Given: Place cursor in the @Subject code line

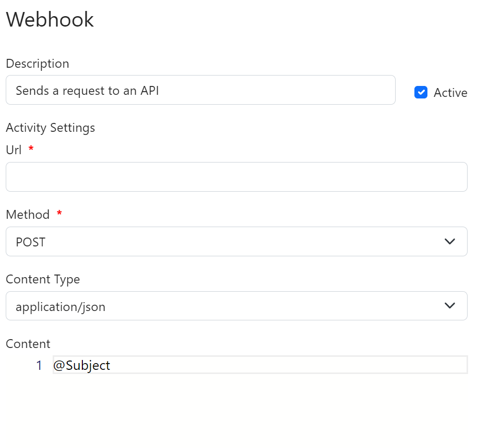Looking at the screenshot, I should [x=260, y=365].
